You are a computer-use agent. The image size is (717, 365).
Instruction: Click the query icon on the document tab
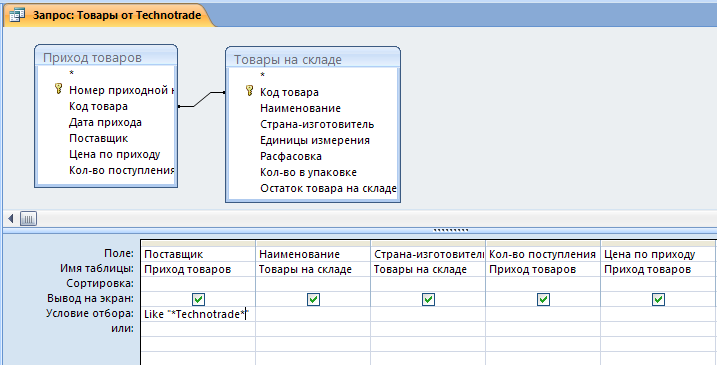tap(17, 15)
